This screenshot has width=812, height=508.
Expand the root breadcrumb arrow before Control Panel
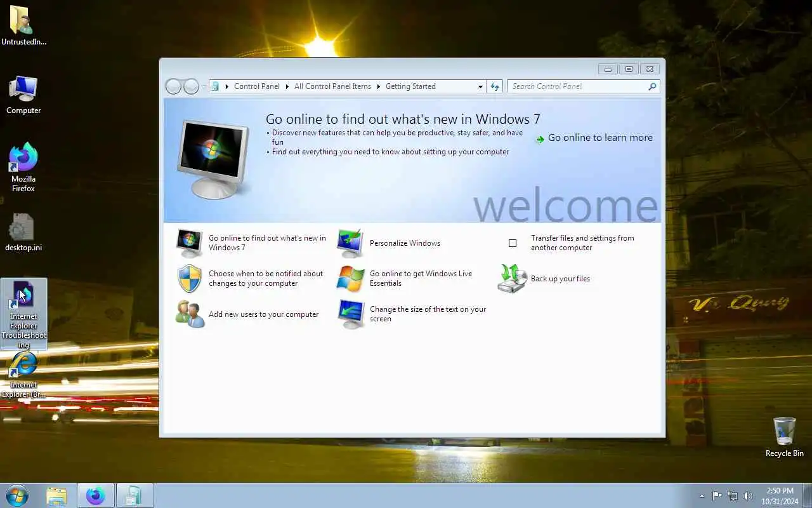226,86
